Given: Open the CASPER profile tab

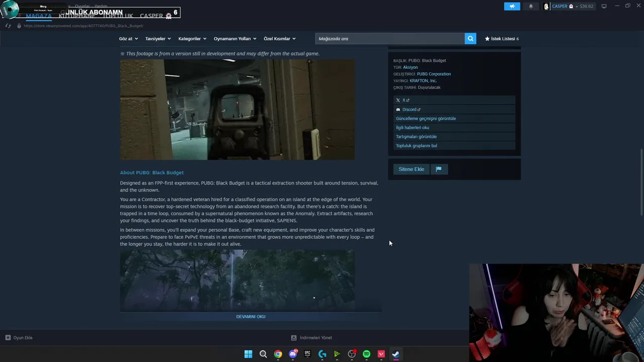Looking at the screenshot, I should coord(155,16).
